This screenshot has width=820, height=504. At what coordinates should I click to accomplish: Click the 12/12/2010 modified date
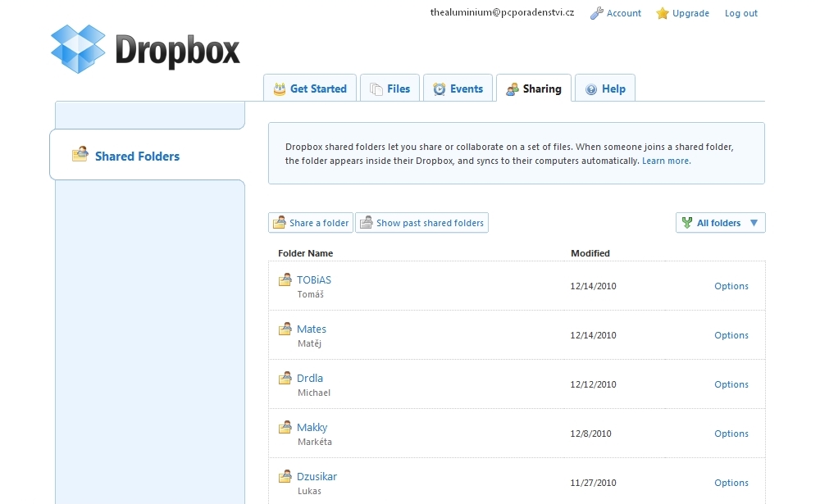(593, 384)
